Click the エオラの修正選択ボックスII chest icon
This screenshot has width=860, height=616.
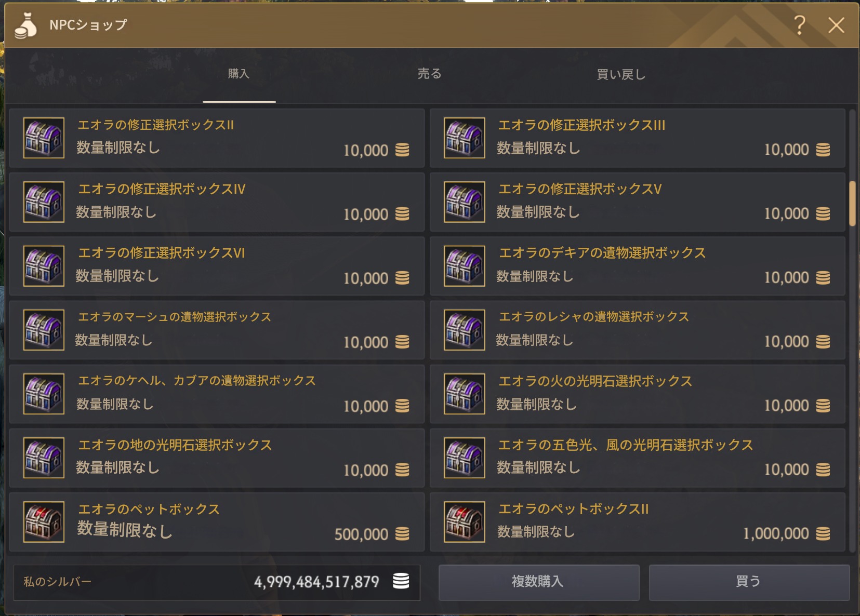[44, 138]
